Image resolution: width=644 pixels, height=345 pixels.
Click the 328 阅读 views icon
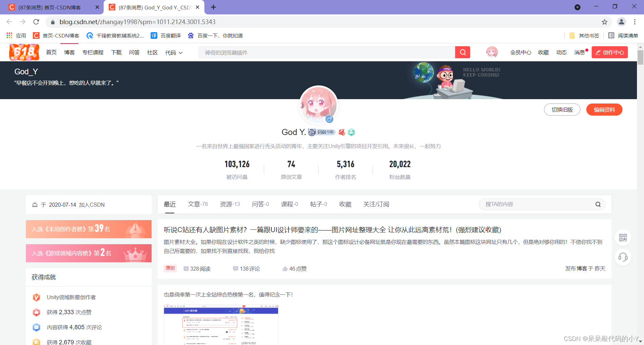[x=186, y=269]
